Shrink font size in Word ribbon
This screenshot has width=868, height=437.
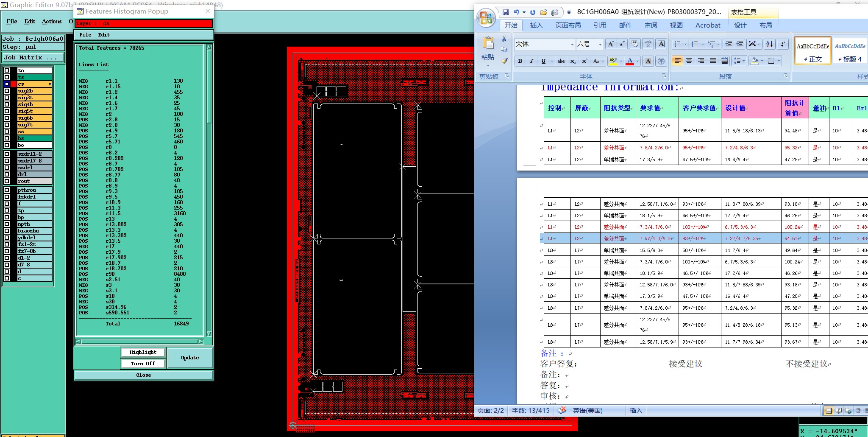[622, 44]
